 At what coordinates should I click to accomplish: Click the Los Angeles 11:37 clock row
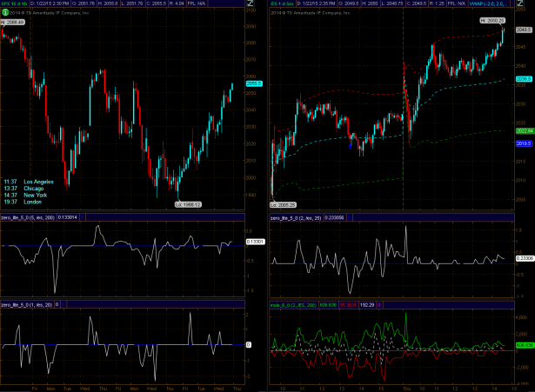(29, 182)
